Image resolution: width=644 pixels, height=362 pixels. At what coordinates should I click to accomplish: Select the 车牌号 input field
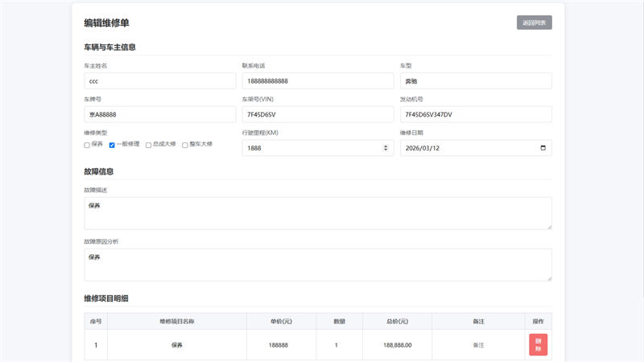tap(159, 114)
